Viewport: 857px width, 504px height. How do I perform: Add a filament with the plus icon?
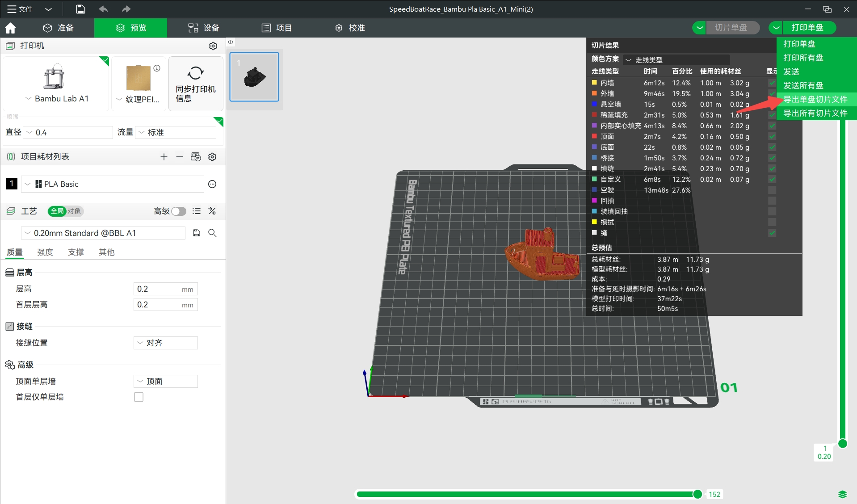pyautogui.click(x=164, y=157)
